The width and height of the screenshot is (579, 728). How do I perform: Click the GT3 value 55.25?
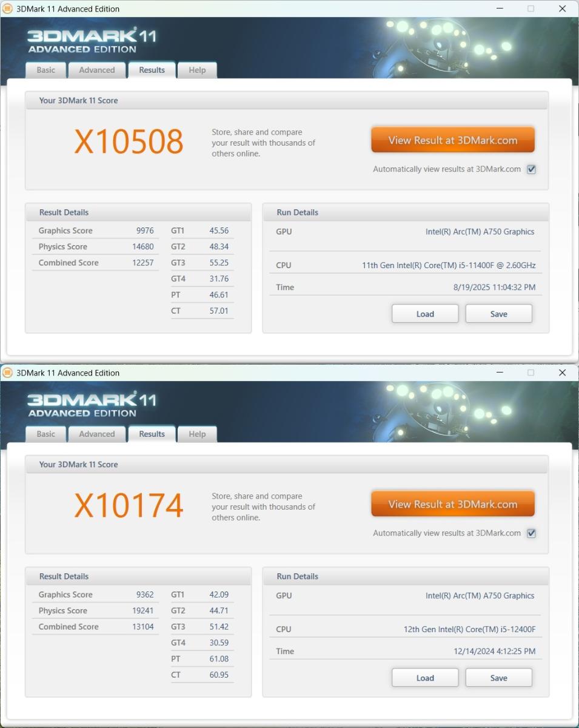tap(219, 263)
